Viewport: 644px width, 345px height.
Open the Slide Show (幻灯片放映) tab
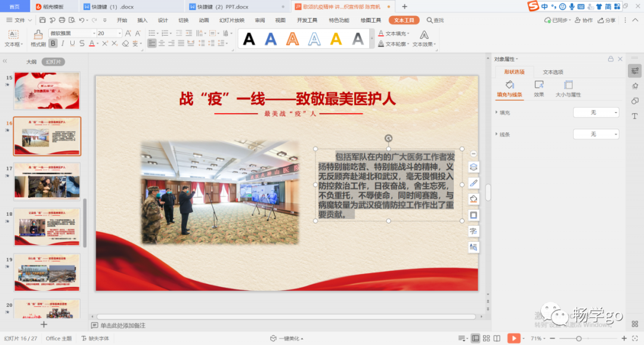231,20
